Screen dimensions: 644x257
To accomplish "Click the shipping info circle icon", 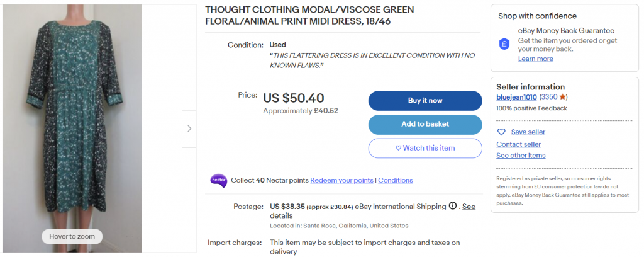I will (452, 207).
